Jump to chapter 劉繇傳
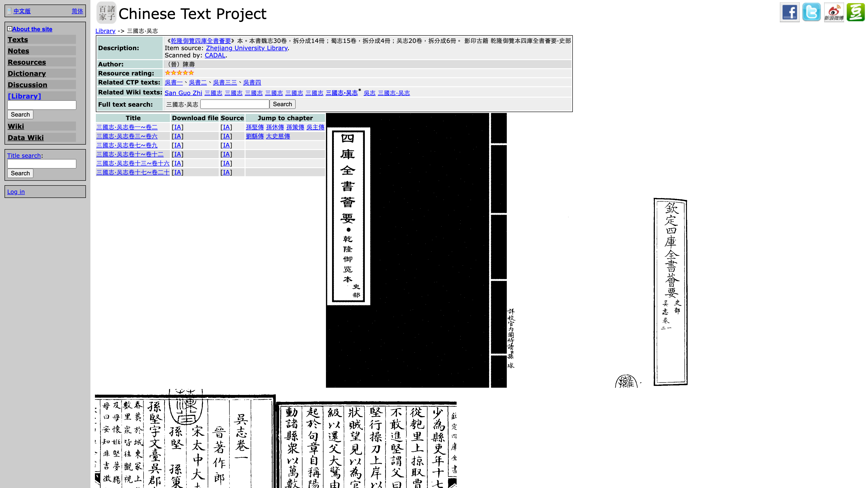Image resolution: width=868 pixels, height=488 pixels. coord(255,136)
